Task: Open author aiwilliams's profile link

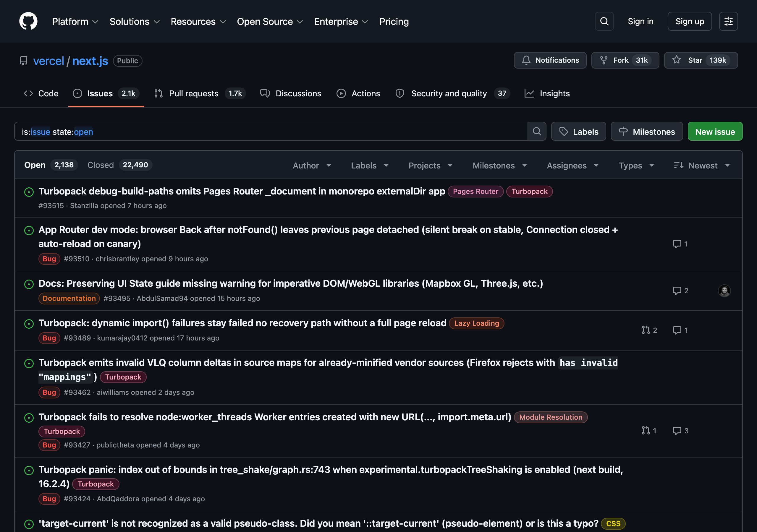Action: pos(113,392)
